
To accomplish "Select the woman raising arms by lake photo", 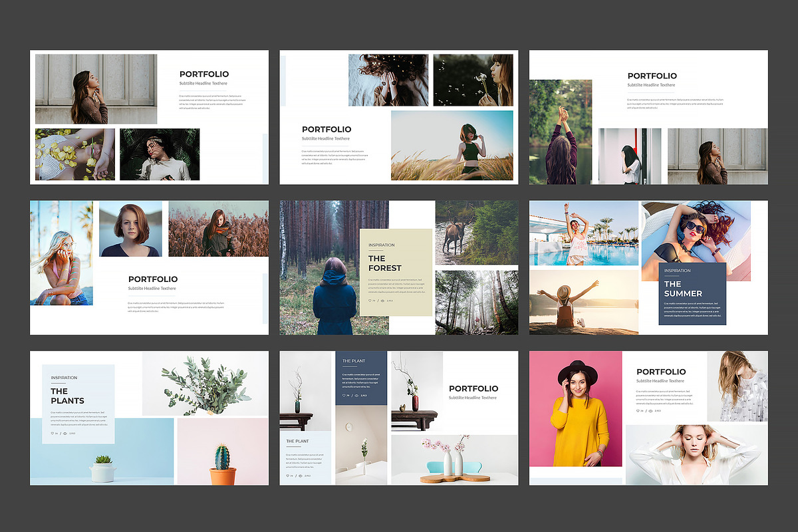I will click(561, 132).
